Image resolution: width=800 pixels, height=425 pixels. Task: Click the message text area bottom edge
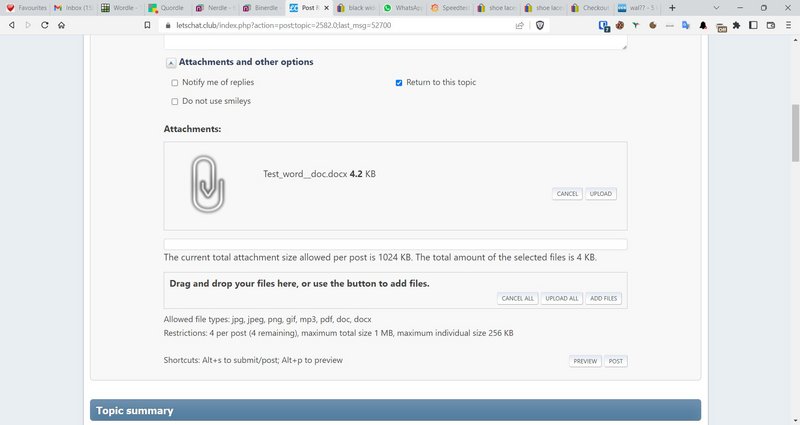point(395,47)
